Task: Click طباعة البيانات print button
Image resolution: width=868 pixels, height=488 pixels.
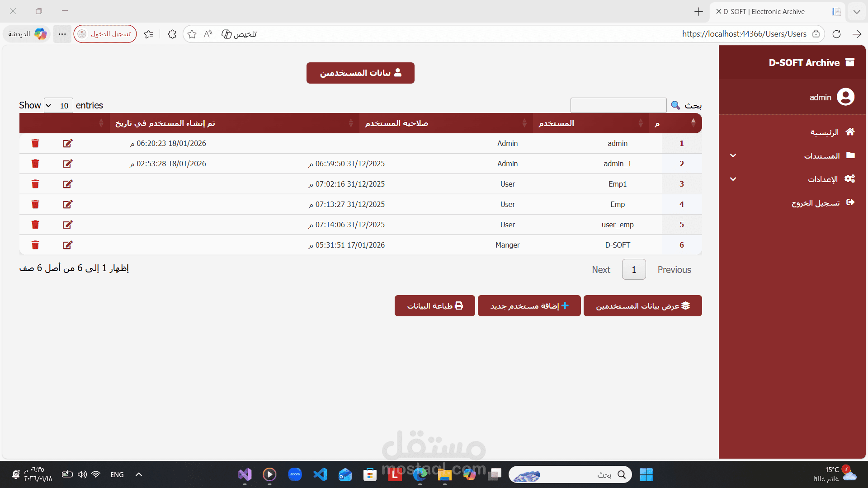Action: coord(434,306)
